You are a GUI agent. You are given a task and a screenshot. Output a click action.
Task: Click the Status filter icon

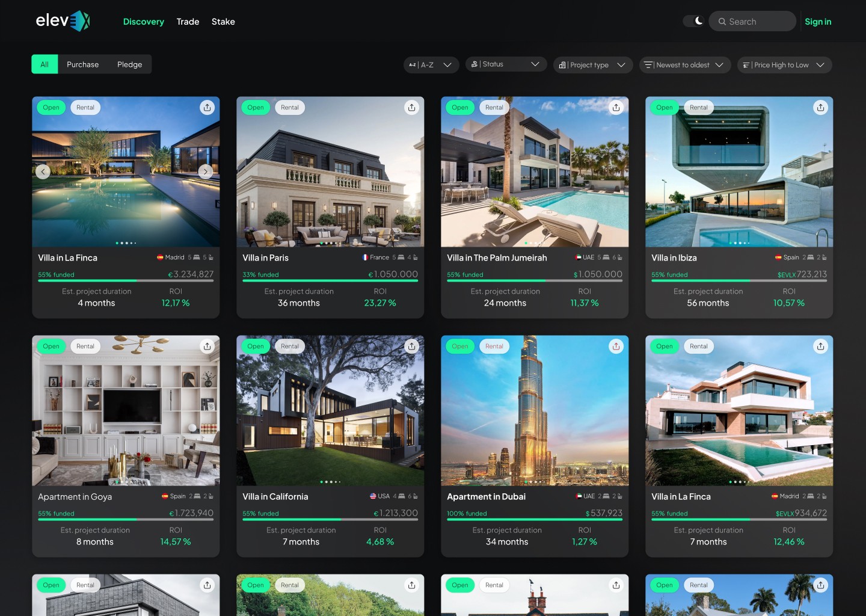coord(474,64)
